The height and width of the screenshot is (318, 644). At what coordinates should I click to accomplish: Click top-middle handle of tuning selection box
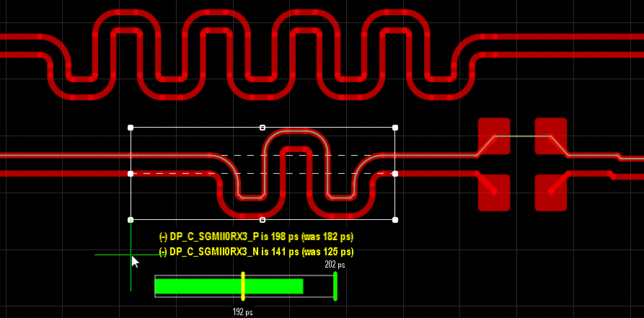tap(263, 128)
